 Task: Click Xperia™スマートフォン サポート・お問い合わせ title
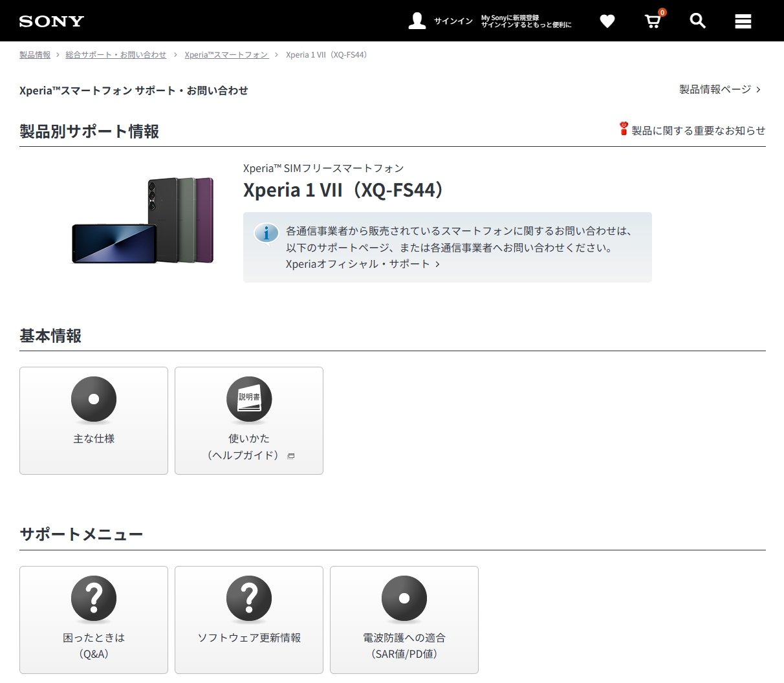(134, 91)
